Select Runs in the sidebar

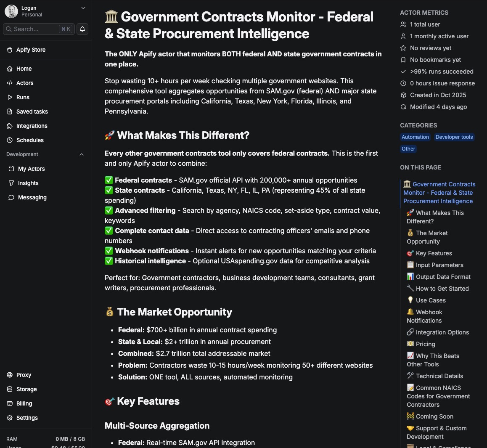(23, 97)
